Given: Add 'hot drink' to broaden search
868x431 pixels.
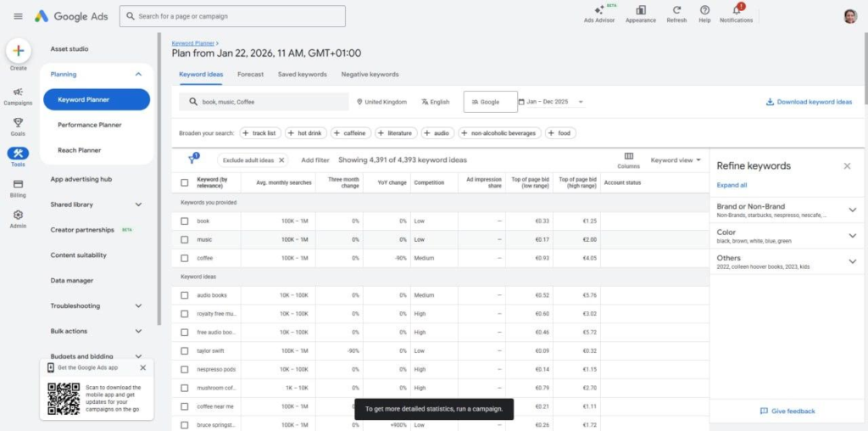Looking at the screenshot, I should (x=305, y=133).
